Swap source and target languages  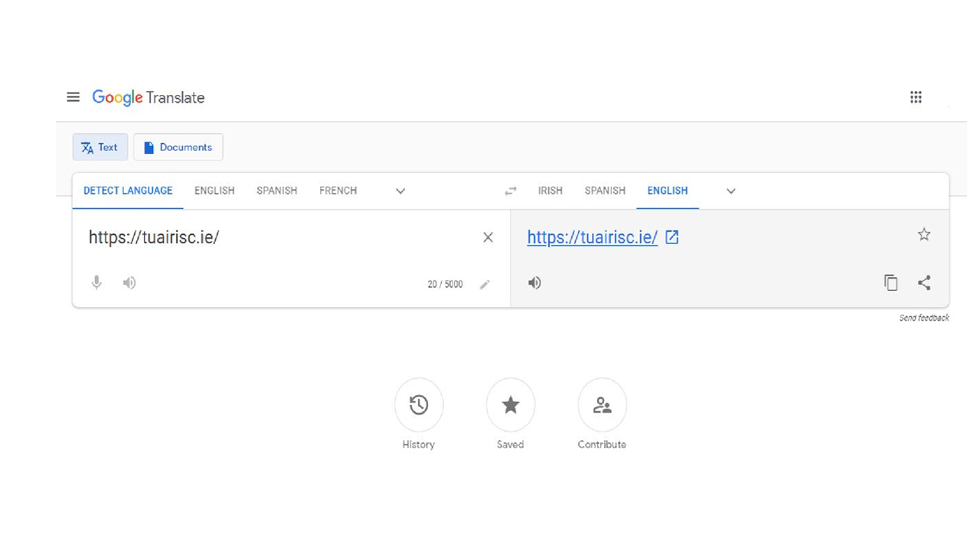tap(511, 191)
